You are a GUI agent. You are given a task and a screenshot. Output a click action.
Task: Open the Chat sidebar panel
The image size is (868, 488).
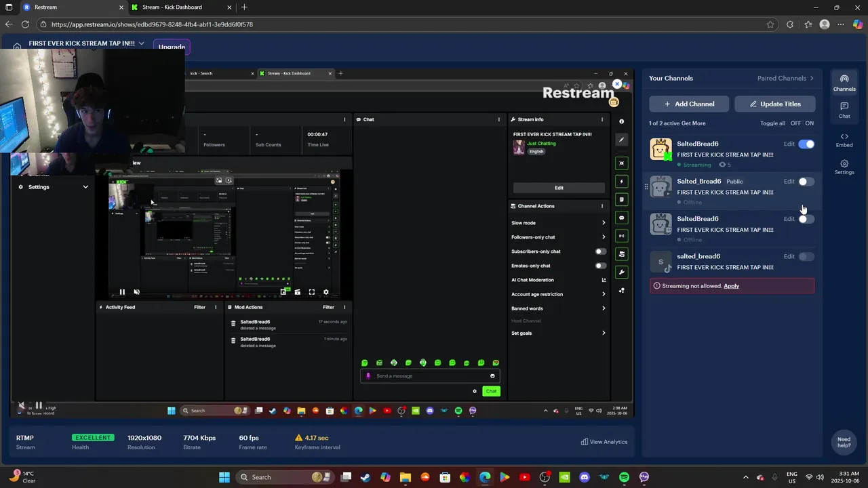pyautogui.click(x=844, y=110)
